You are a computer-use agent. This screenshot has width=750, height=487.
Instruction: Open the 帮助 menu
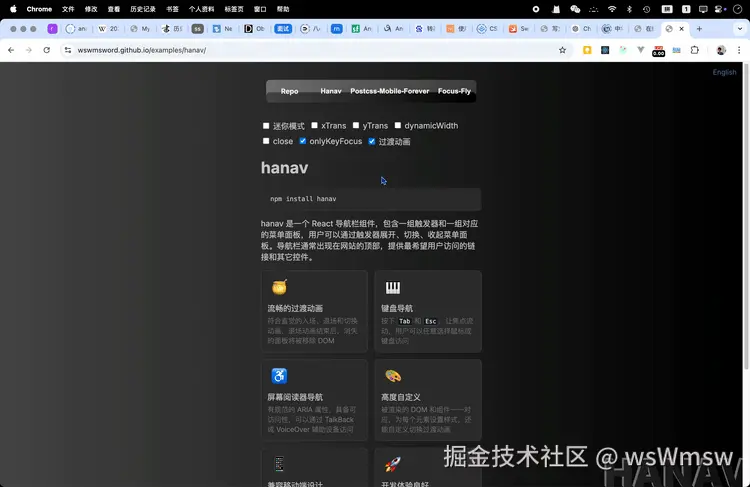click(283, 9)
